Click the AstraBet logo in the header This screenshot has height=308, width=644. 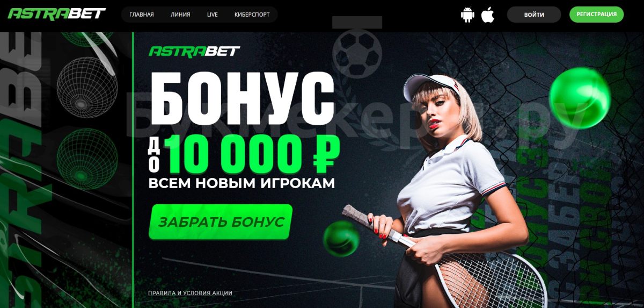pyautogui.click(x=57, y=13)
